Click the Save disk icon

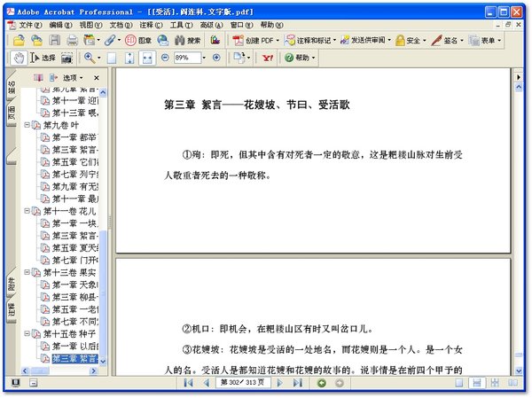55,41
